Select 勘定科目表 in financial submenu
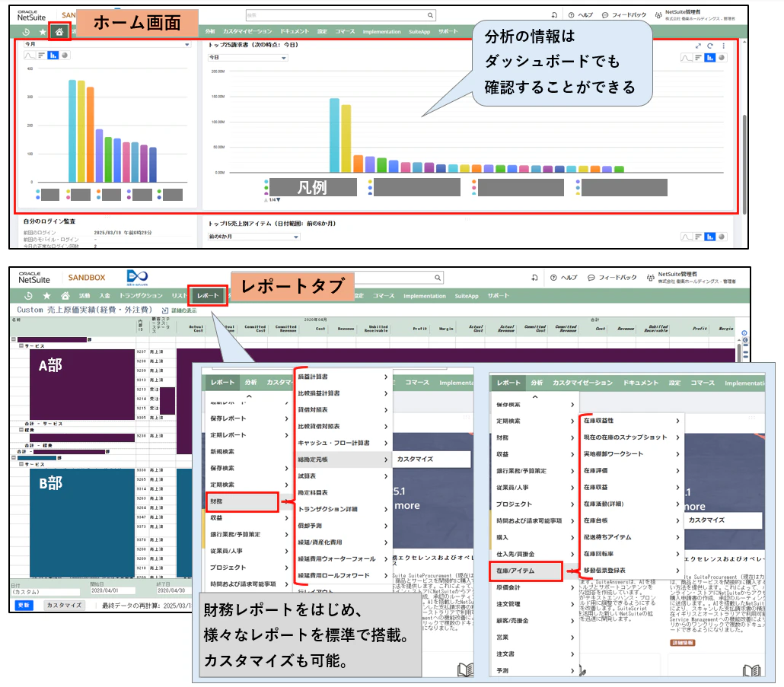Image resolution: width=784 pixels, height=687 pixels. 313,493
